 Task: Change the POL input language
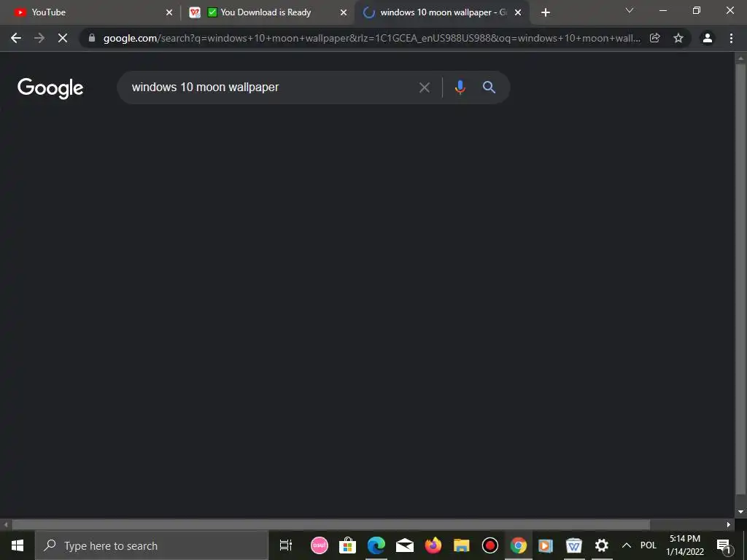649,545
